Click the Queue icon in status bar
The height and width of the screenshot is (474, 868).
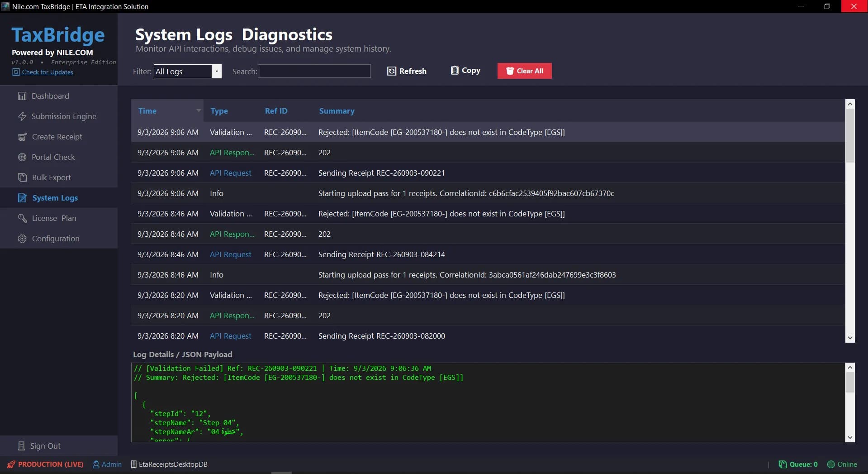coord(783,464)
